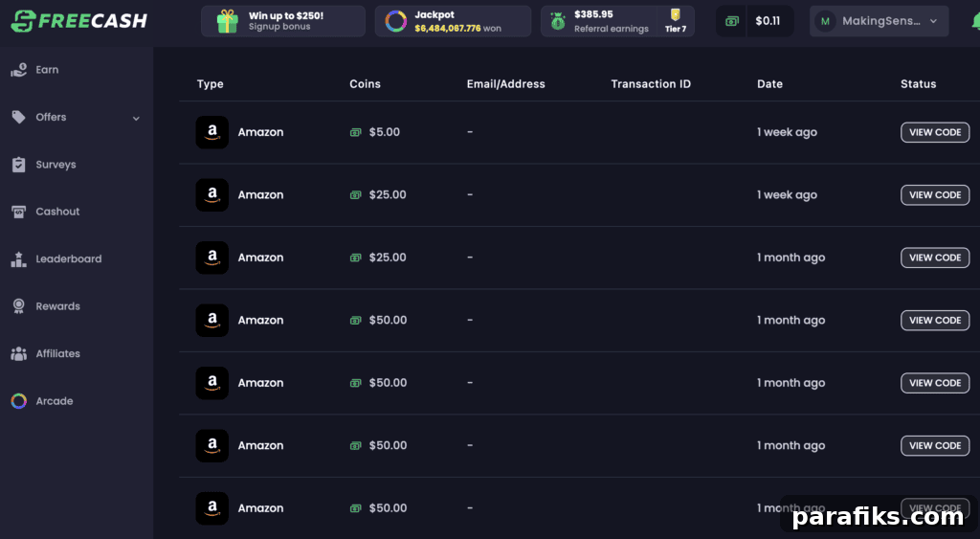Click the Arcade rainbow ring icon
980x539 pixels.
pyautogui.click(x=19, y=401)
